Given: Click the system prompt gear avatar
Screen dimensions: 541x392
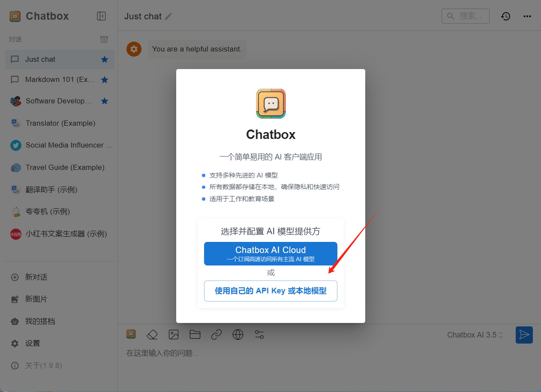Looking at the screenshot, I should (134, 49).
